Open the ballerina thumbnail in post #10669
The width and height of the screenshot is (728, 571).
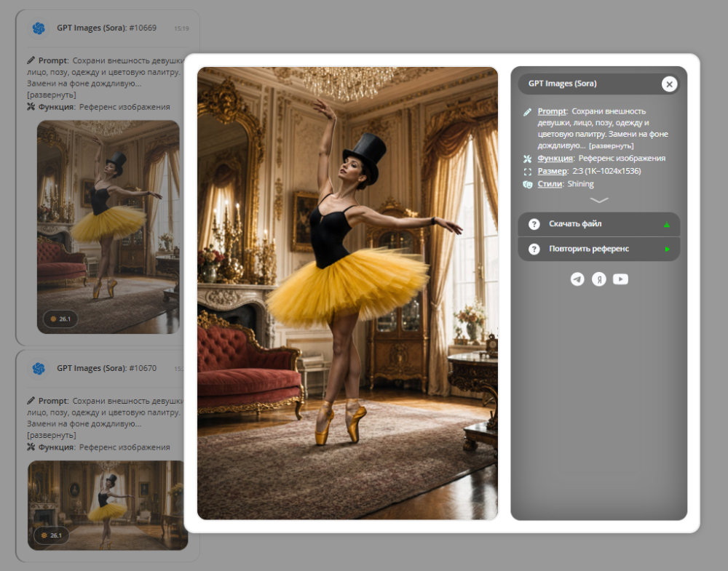(108, 227)
